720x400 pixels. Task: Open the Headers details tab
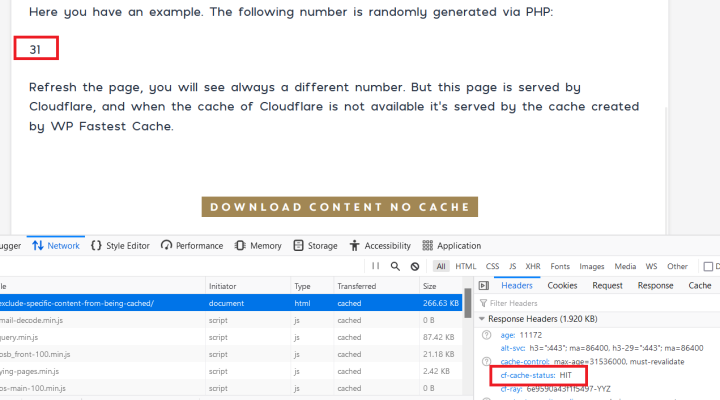coord(517,286)
